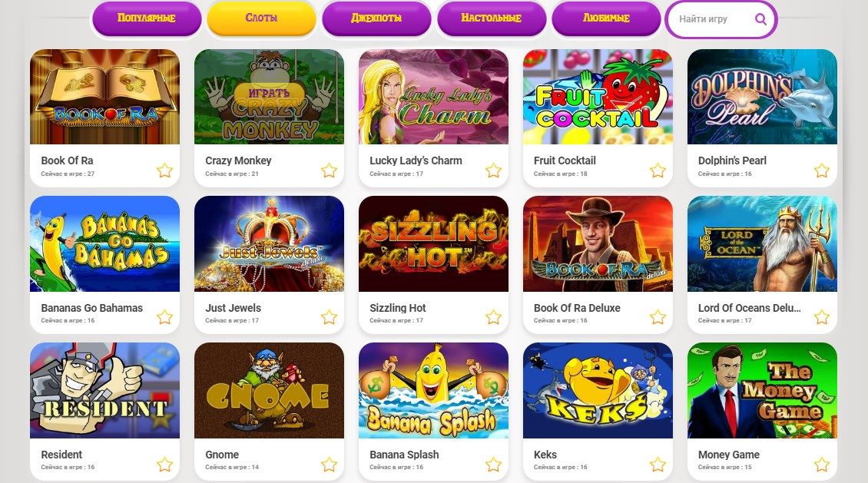Click the search magnifier icon
This screenshot has width=868, height=483.
[761, 19]
